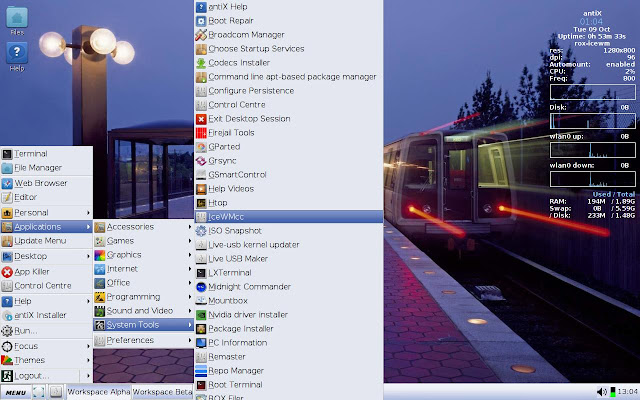Image resolution: width=640 pixels, height=400 pixels.
Task: Switch to Workspace Alpha
Action: [99, 392]
